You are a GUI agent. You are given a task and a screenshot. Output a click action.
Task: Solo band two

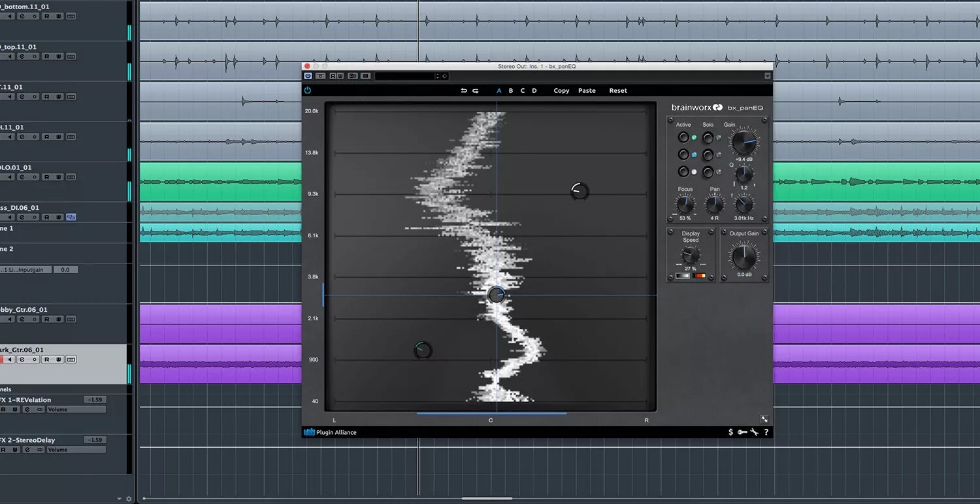tap(708, 154)
